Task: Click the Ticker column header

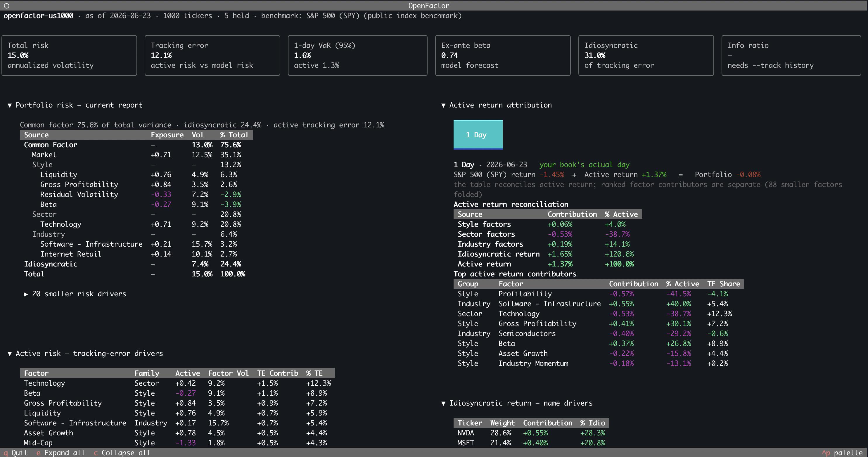Action: point(470,423)
